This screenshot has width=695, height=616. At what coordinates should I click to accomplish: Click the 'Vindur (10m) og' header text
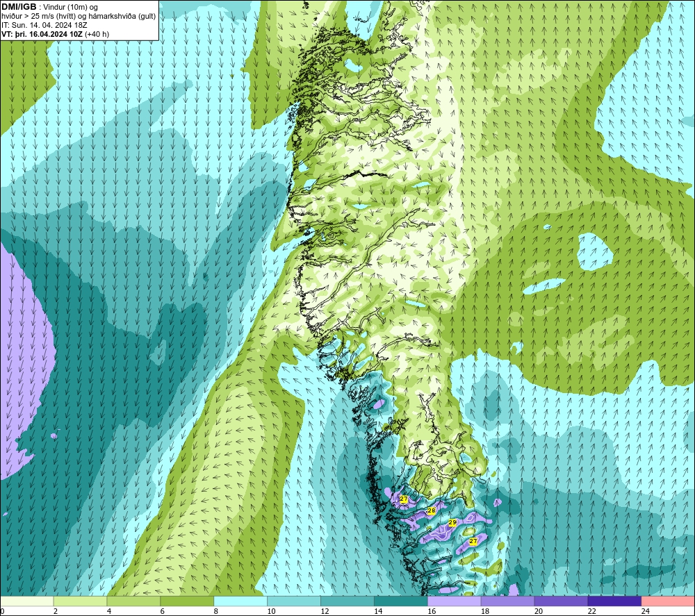tap(70, 7)
